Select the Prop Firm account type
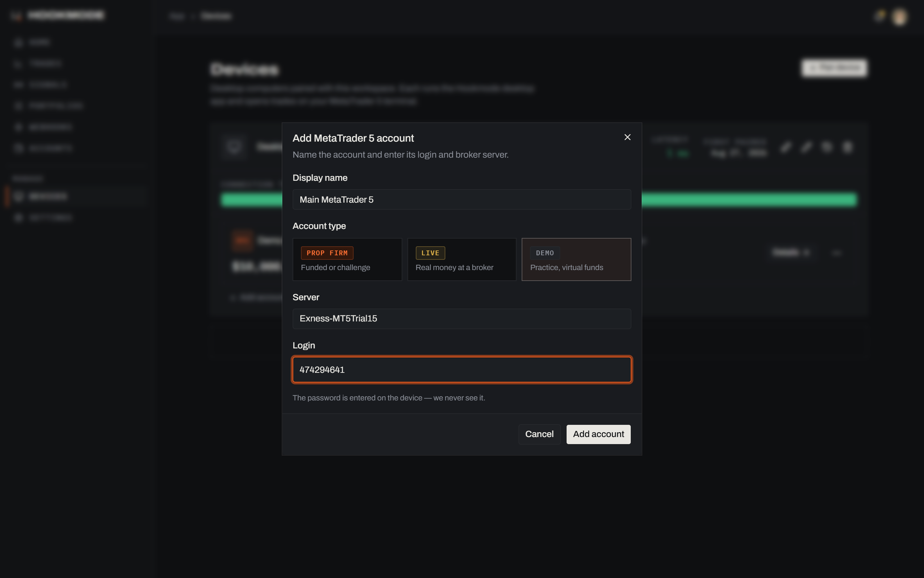924x578 pixels. [x=347, y=259]
